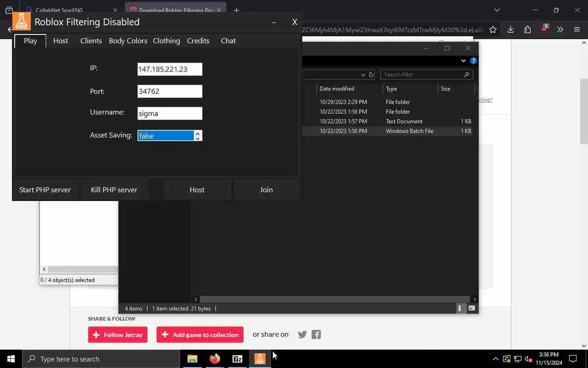The height and width of the screenshot is (368, 588).
Task: Click the taskbar search box
Action: (x=101, y=359)
